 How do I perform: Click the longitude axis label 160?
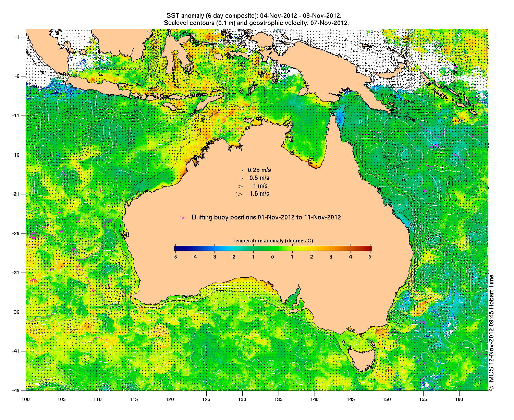click(459, 399)
